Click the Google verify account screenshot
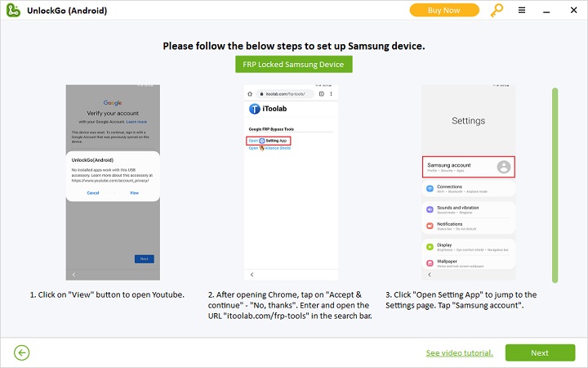Screen dimensions: 588x368 113,182
